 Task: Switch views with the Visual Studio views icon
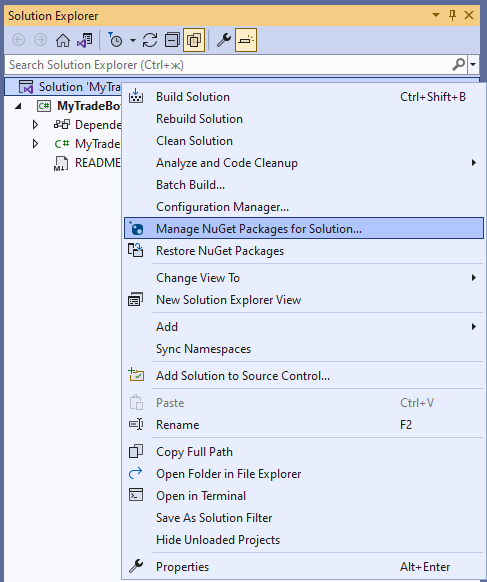click(85, 40)
